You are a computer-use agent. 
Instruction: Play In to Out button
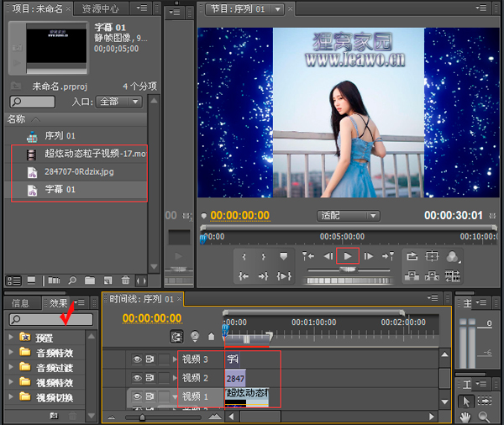point(284,275)
